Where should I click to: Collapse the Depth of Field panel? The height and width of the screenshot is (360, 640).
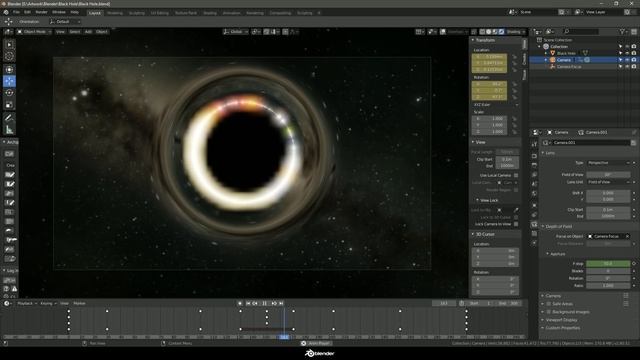pos(558,226)
